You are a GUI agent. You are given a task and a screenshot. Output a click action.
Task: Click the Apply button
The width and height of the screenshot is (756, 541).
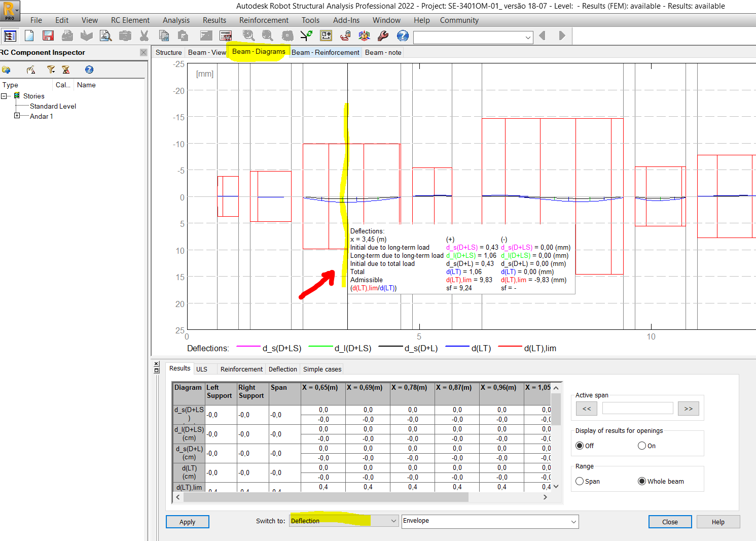pyautogui.click(x=187, y=522)
